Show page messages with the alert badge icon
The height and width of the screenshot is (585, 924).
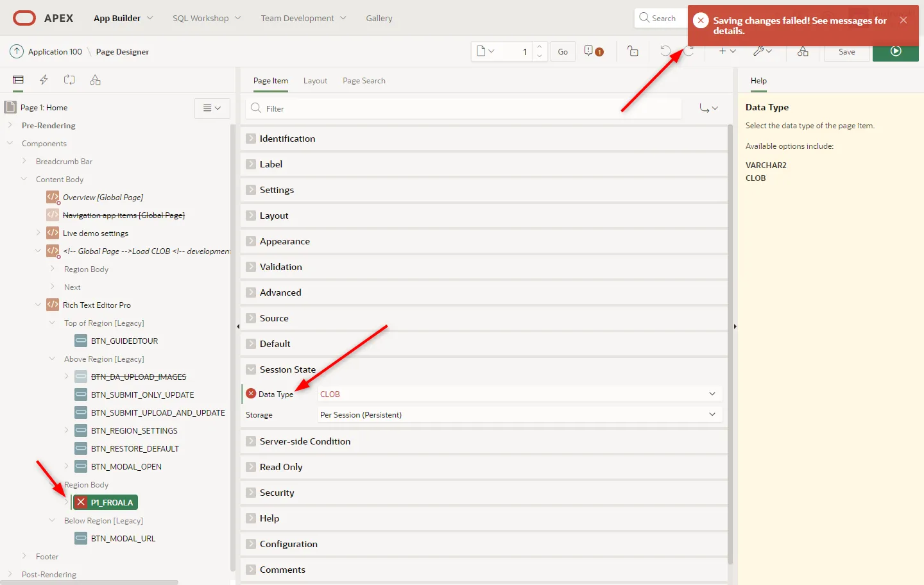coord(594,51)
